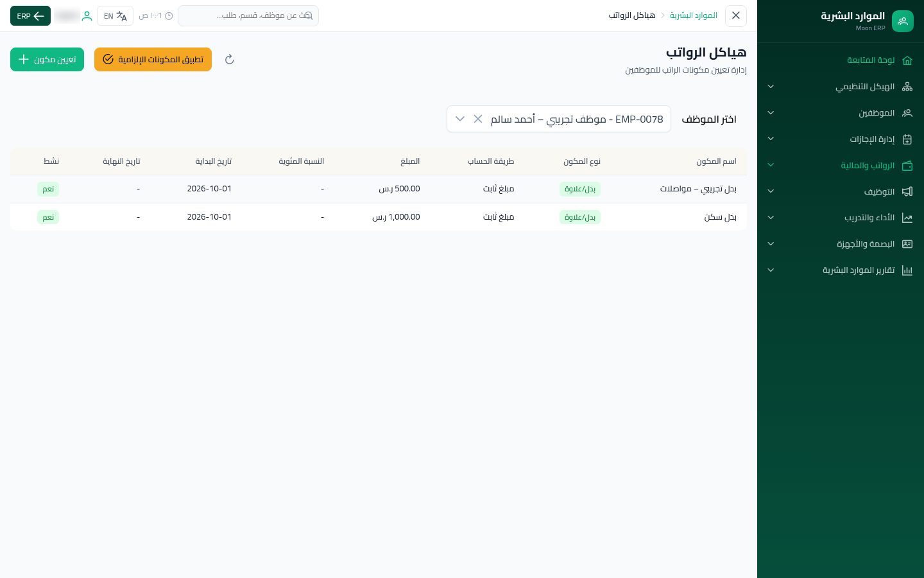The height and width of the screenshot is (578, 924).
Task: Click نشط column header
Action: [x=51, y=161]
